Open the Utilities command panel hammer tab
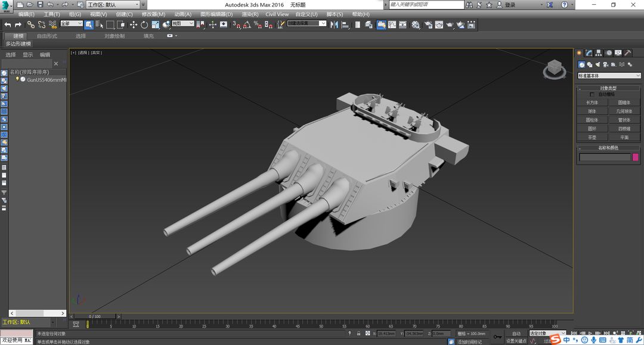Image resolution: width=644 pixels, height=345 pixels. tap(627, 53)
